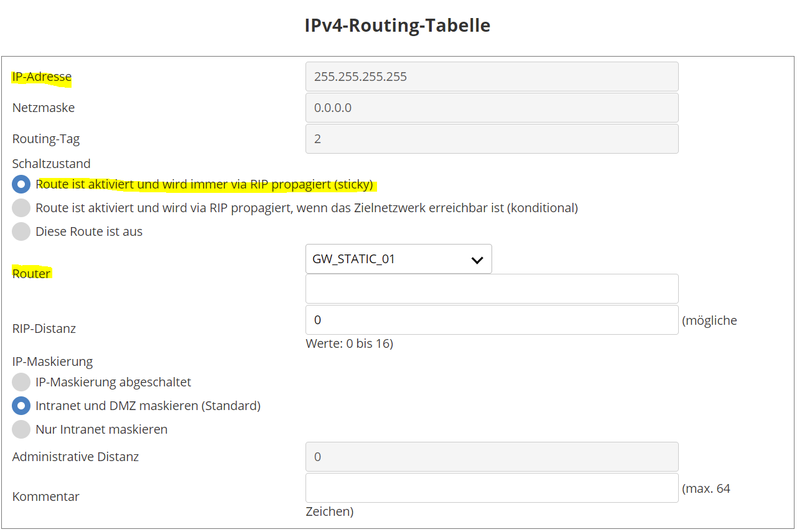Viewport: 797px width, 532px height.
Task: Click the Routing-Tag field
Action: tap(492, 139)
